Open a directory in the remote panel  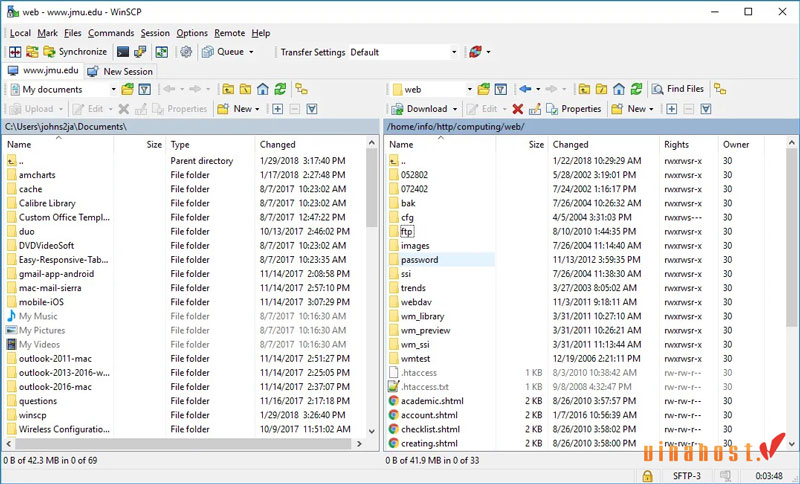point(483,90)
